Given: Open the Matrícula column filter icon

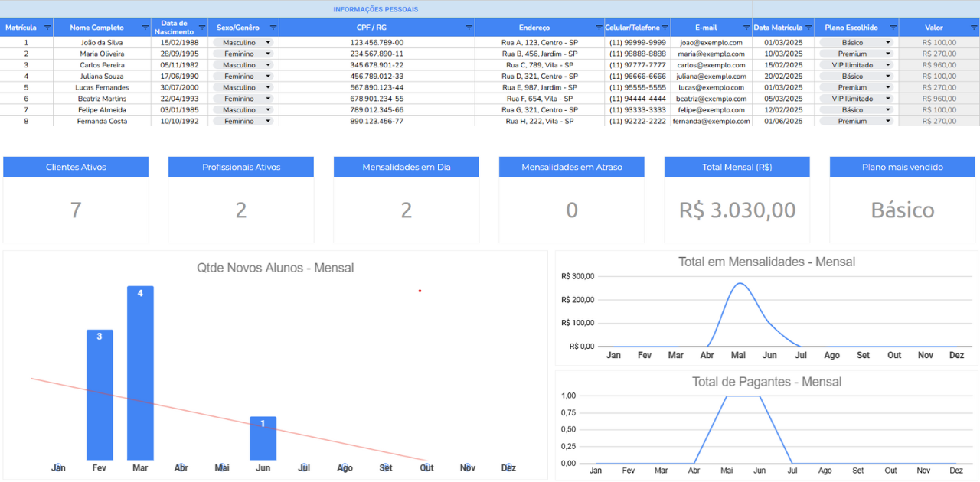Looking at the screenshot, I should (x=47, y=28).
